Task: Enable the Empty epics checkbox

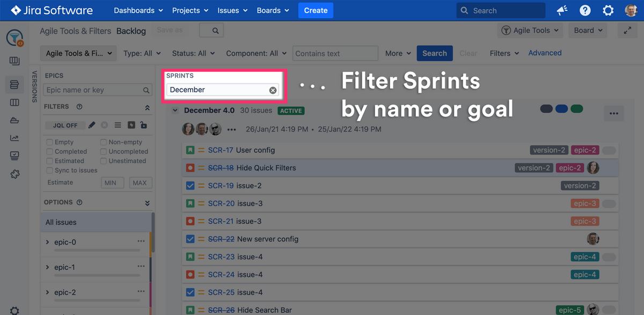Action: (x=49, y=142)
